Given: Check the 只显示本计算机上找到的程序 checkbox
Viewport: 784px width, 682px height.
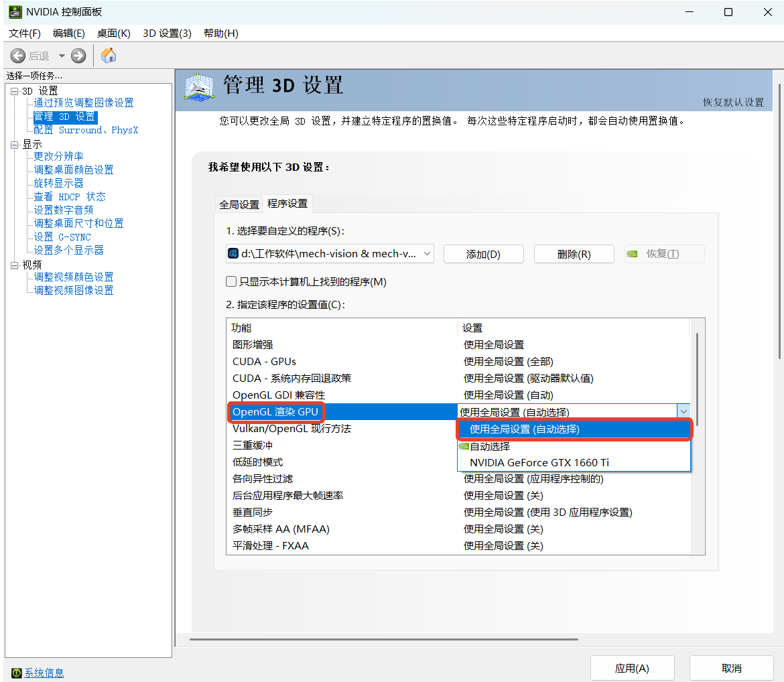Looking at the screenshot, I should [x=230, y=281].
